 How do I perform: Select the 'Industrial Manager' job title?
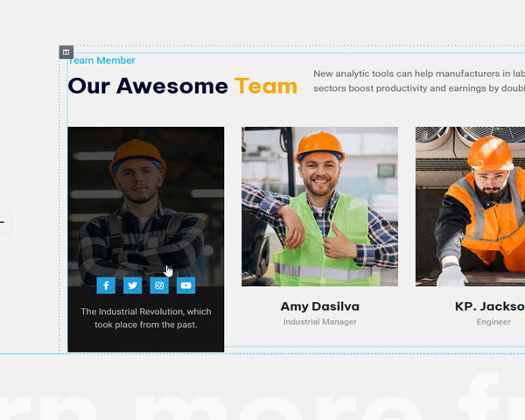coord(319,322)
